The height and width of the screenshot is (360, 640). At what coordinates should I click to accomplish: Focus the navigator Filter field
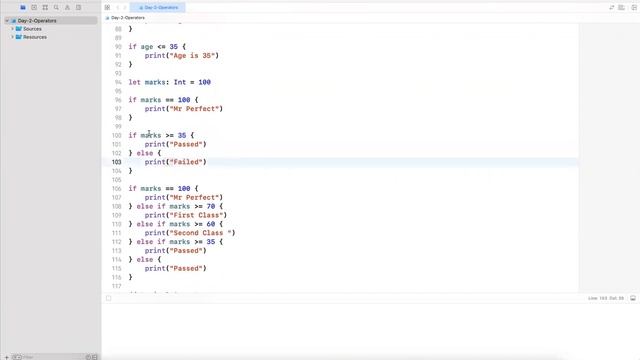53,357
